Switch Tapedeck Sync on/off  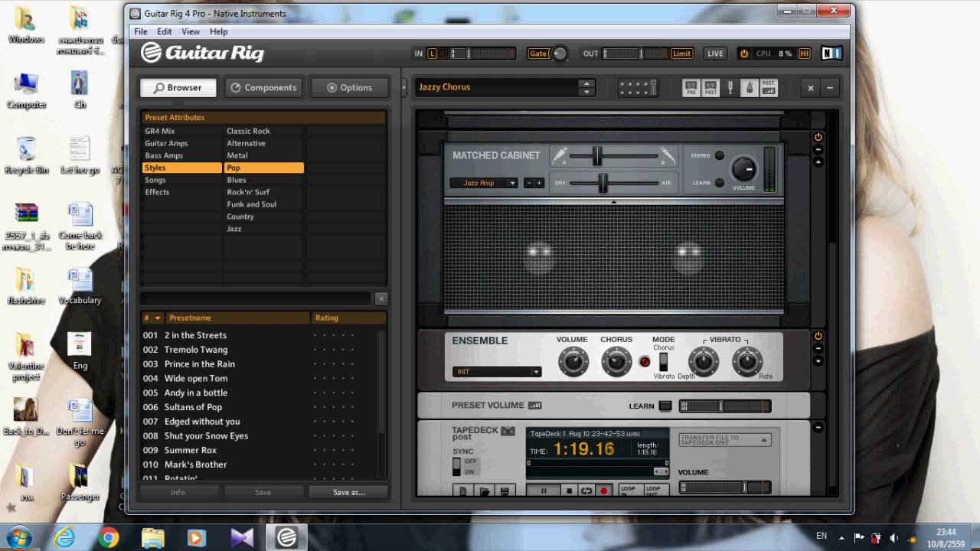coord(457,466)
